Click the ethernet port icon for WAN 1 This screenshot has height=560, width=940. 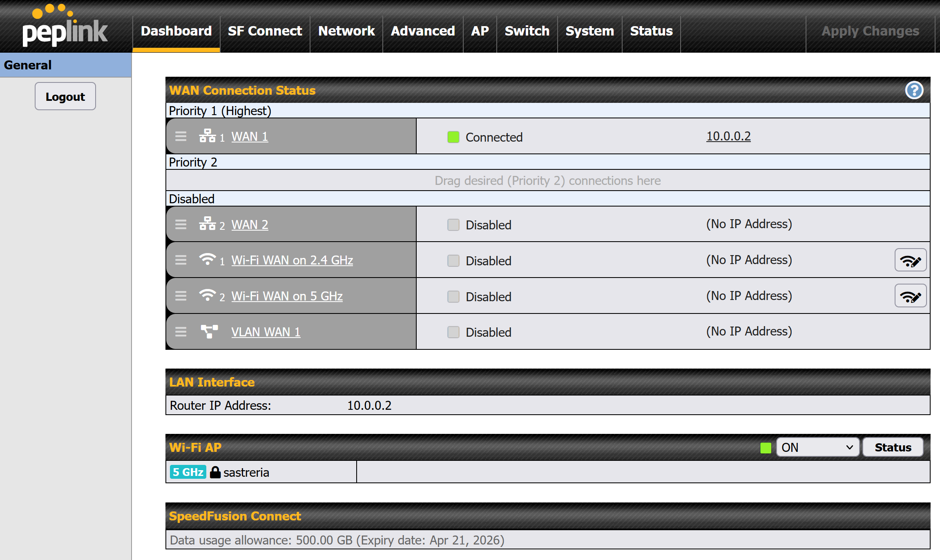pos(208,136)
